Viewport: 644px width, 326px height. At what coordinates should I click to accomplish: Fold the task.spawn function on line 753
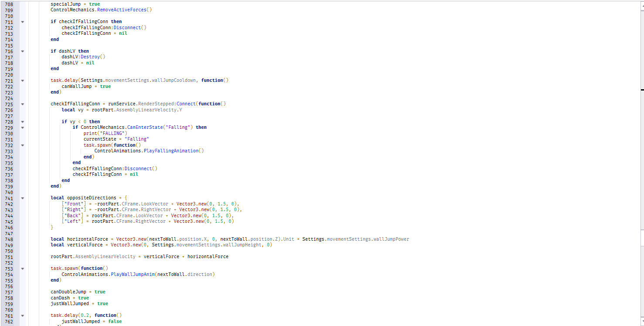pos(22,269)
